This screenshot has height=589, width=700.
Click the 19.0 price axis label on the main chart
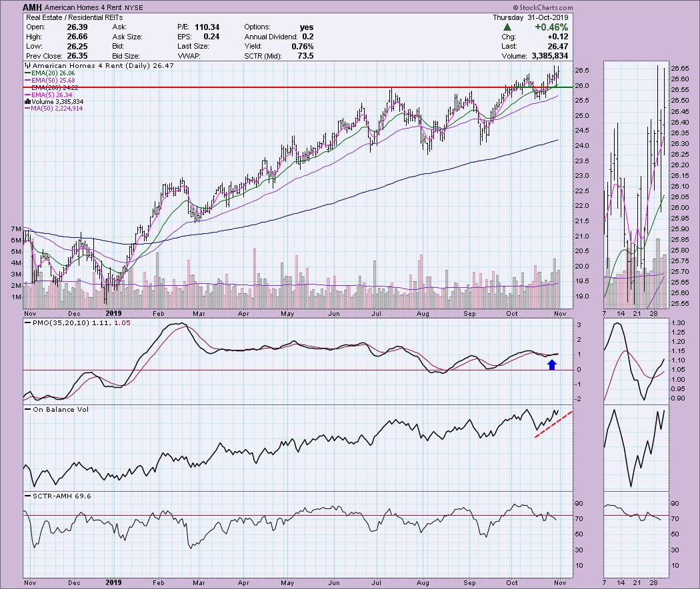582,296
